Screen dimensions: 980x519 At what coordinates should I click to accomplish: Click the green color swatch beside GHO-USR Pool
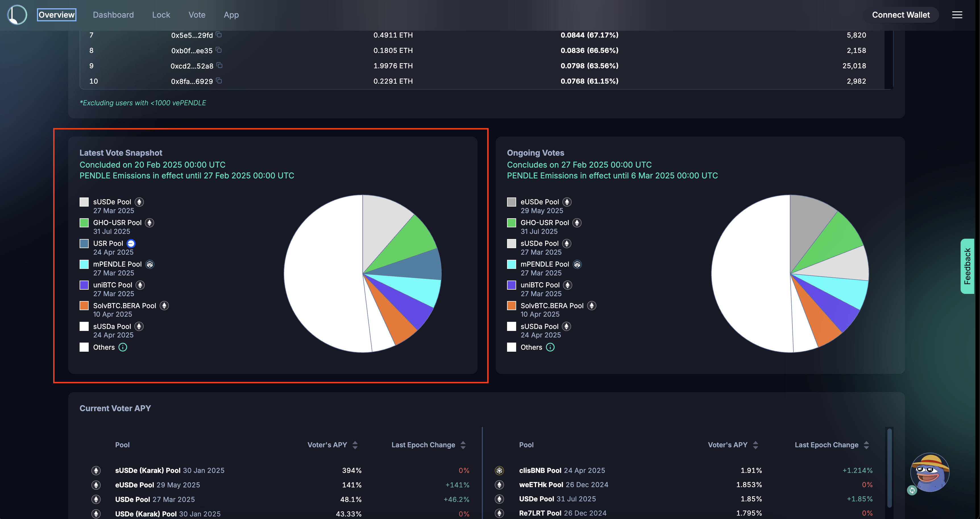point(84,223)
